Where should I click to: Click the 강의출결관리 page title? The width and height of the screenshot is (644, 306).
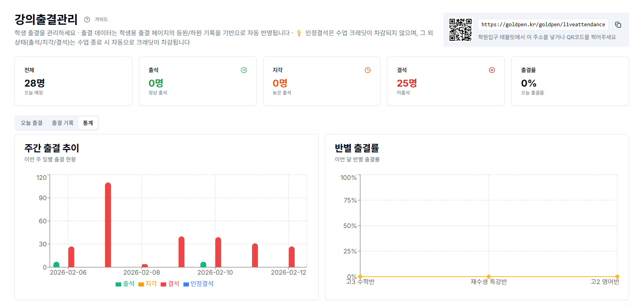pos(46,19)
